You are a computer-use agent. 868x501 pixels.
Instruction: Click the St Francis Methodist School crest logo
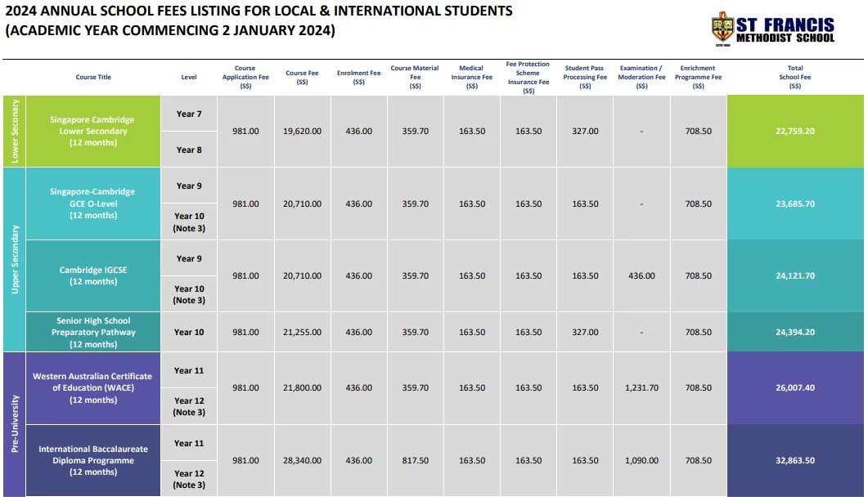(x=722, y=29)
